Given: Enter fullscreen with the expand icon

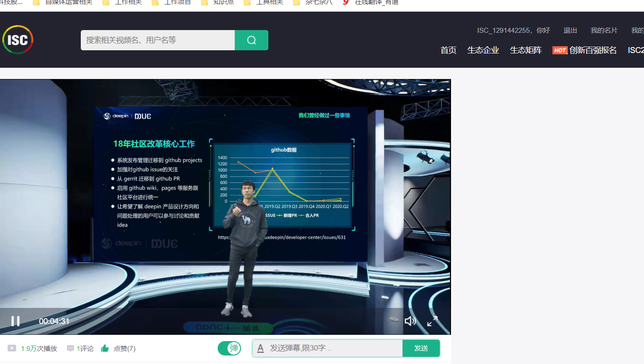Looking at the screenshot, I should pos(432,321).
